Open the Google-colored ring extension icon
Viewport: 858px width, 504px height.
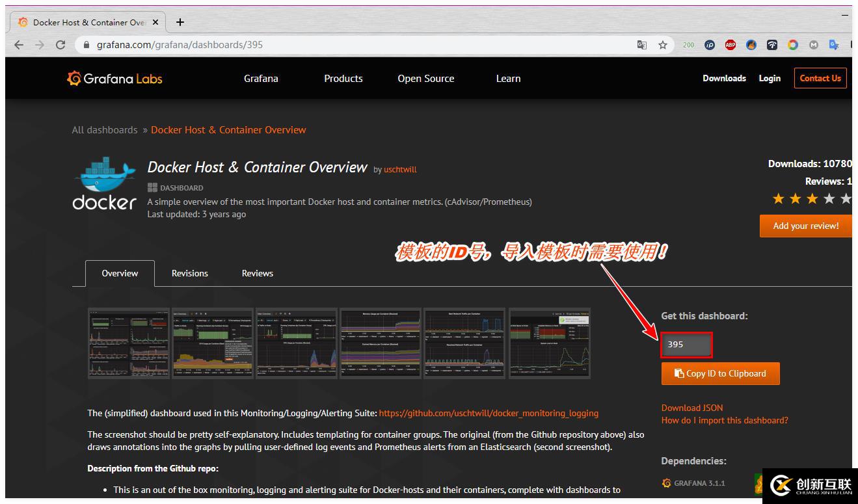tap(793, 45)
